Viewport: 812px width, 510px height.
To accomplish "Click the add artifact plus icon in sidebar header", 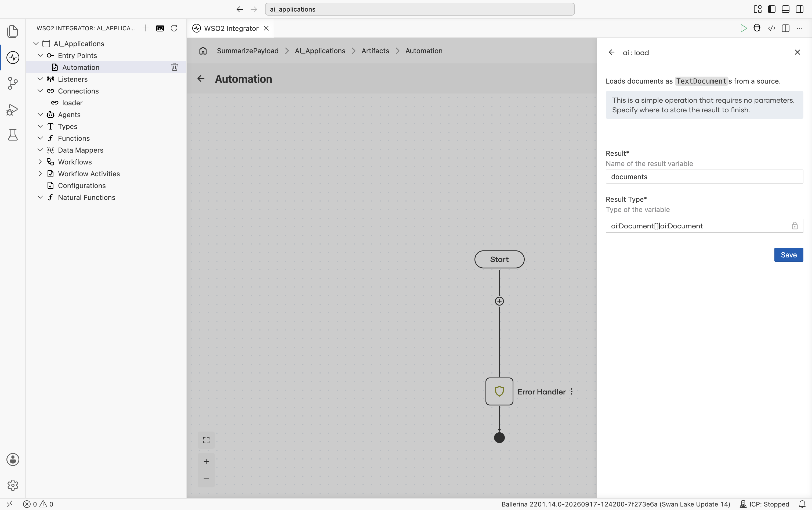I will click(146, 28).
